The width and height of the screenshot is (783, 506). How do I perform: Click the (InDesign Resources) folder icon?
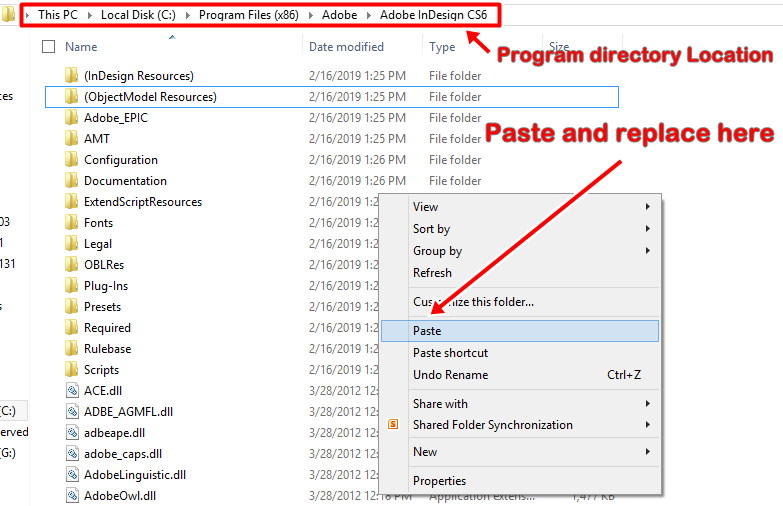point(71,75)
